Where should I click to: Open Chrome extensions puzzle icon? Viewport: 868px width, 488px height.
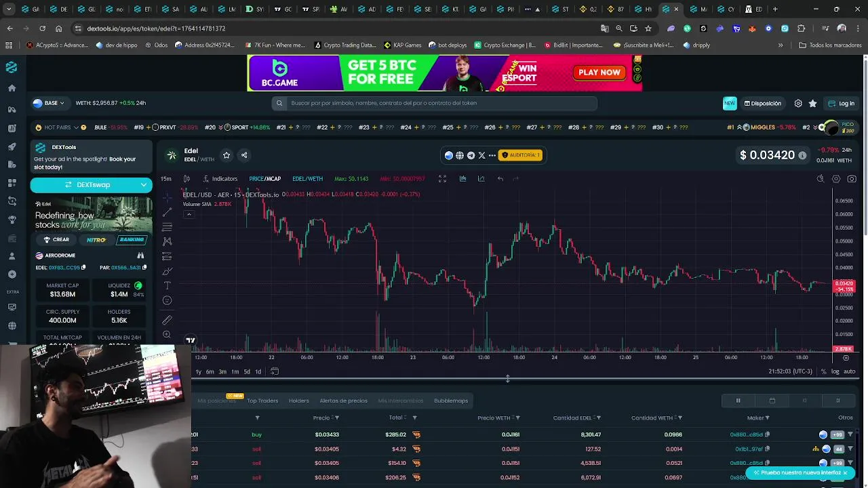pyautogui.click(x=802, y=28)
